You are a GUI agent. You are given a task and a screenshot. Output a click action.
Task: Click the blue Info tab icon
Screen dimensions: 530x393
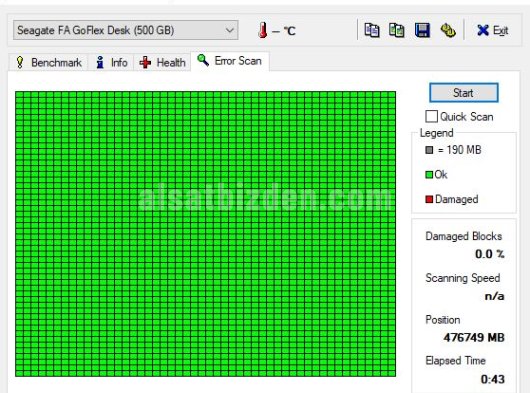coord(100,63)
